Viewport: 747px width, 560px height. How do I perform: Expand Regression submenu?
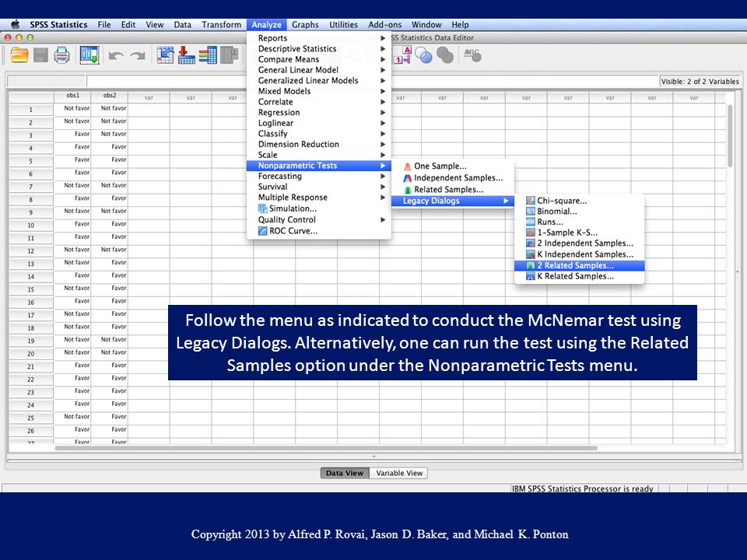(319, 112)
